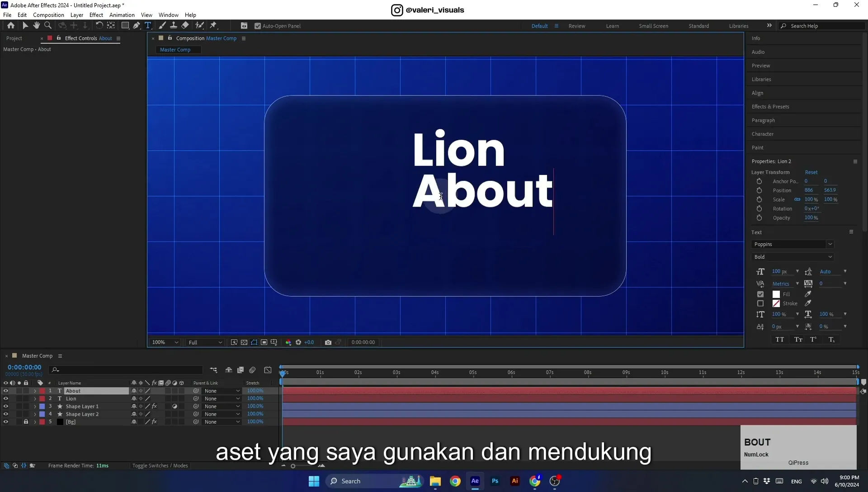Click Toggle Switches / Modes button

pos(160,466)
